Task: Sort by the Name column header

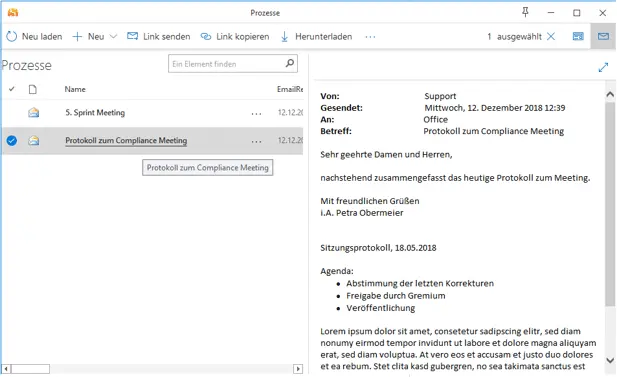Action: point(75,89)
